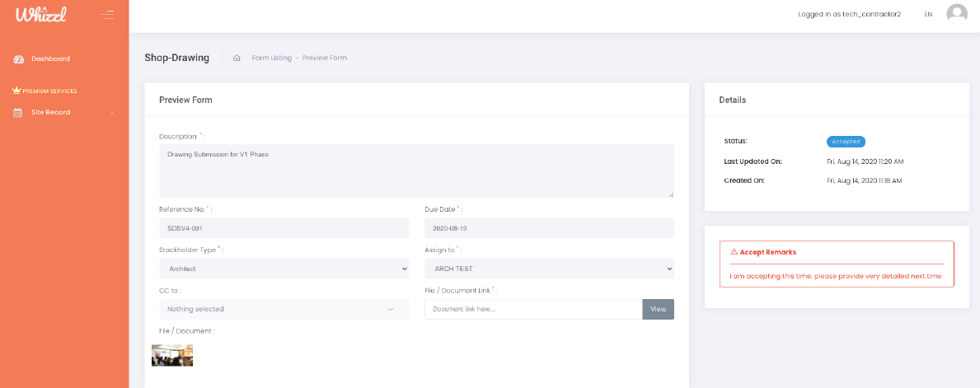980x388 pixels.
Task: Click the Site Record calendar icon
Action: [x=18, y=113]
